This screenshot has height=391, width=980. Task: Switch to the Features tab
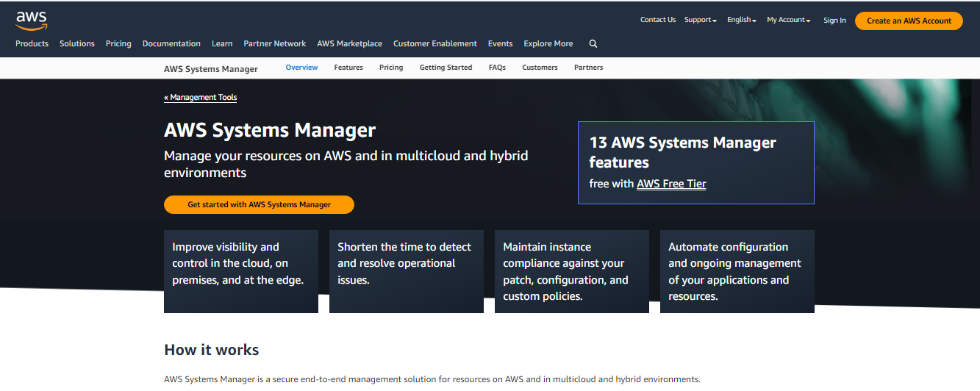click(x=348, y=68)
